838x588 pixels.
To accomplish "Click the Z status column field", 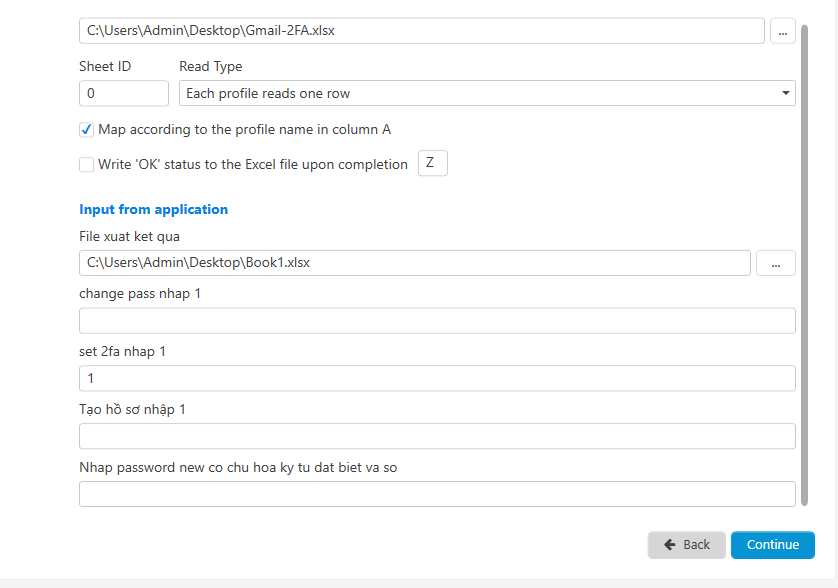I will pos(432,163).
